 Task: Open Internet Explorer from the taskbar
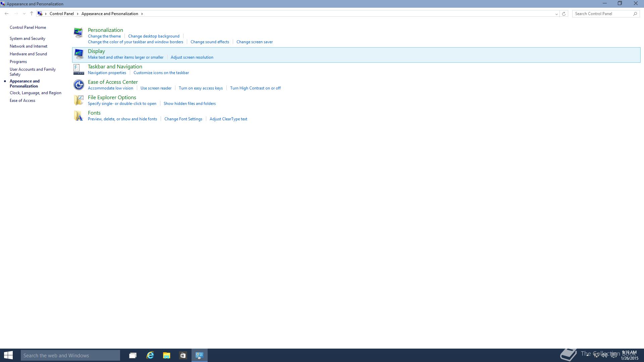tap(150, 355)
